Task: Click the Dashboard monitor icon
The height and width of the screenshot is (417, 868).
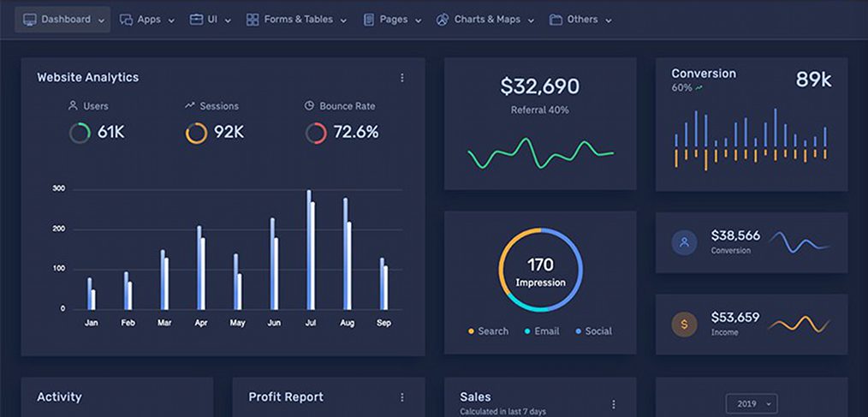Action: tap(29, 20)
